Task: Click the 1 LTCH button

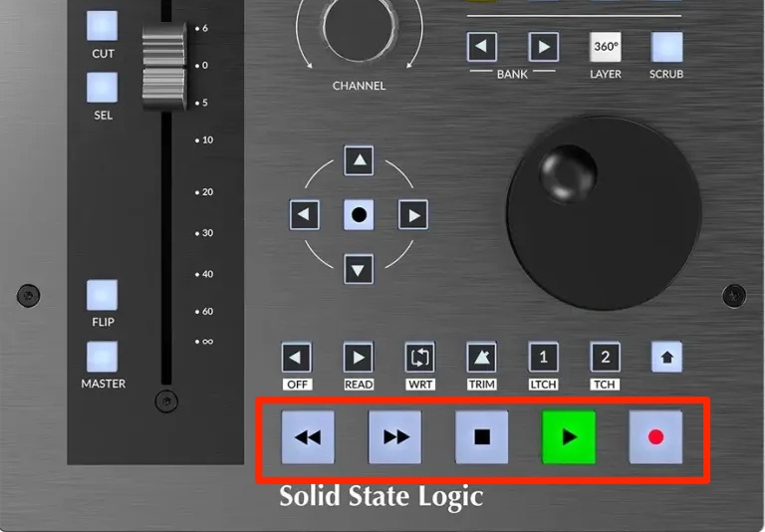Action: coord(544,357)
